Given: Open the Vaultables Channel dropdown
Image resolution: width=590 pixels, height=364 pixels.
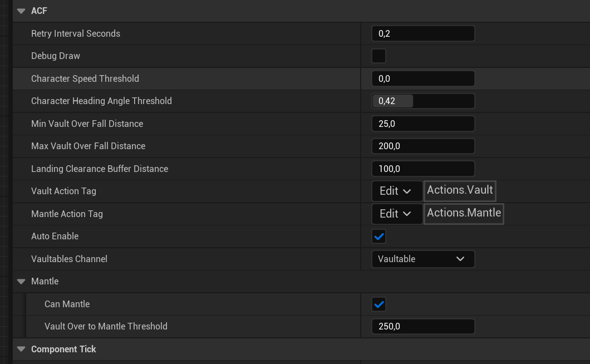Looking at the screenshot, I should pyautogui.click(x=422, y=259).
